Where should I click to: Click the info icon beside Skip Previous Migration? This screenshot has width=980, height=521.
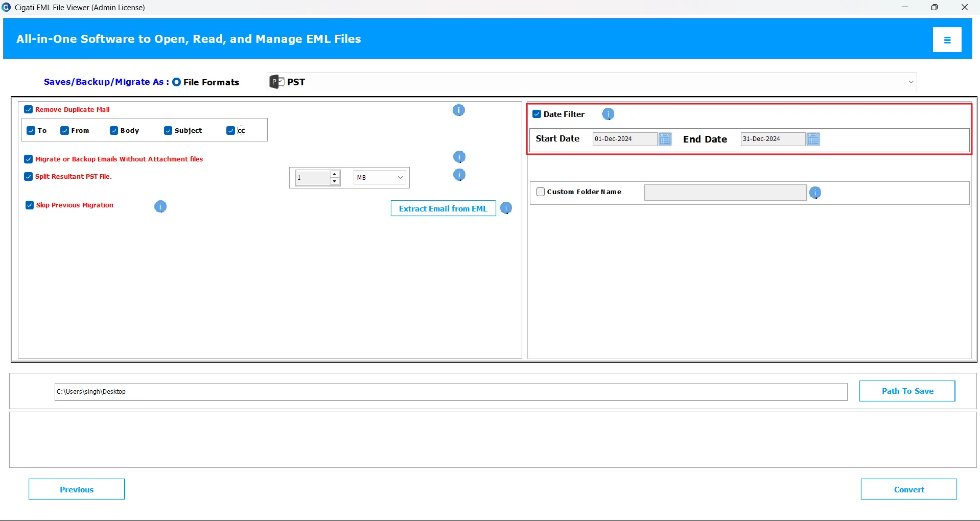(160, 206)
